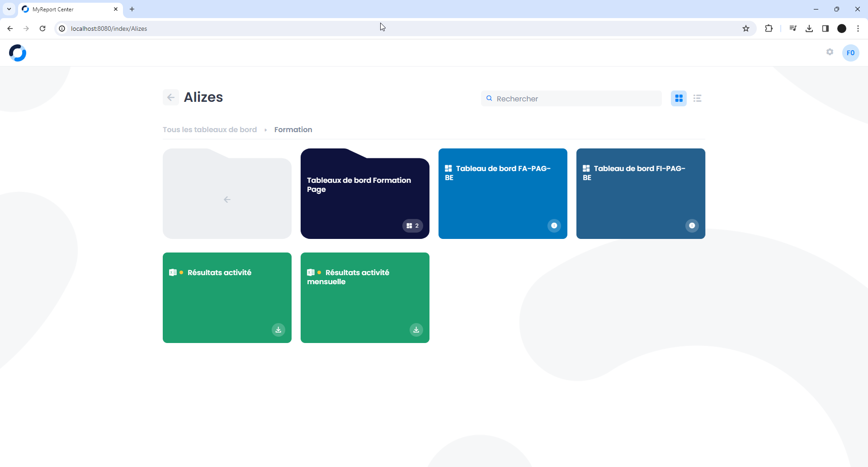
Task: Open the Chrome three-dot menu
Action: coord(858,29)
